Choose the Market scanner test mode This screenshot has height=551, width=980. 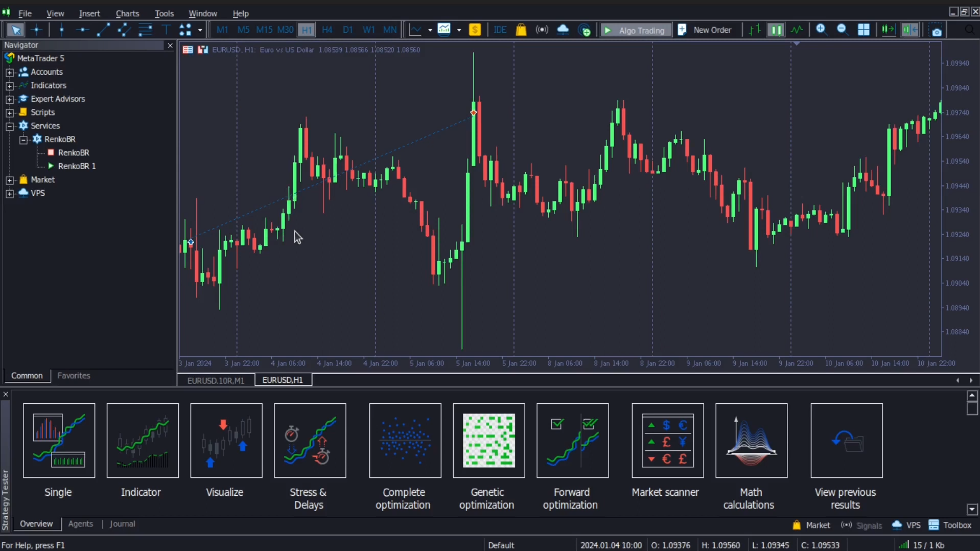(667, 451)
